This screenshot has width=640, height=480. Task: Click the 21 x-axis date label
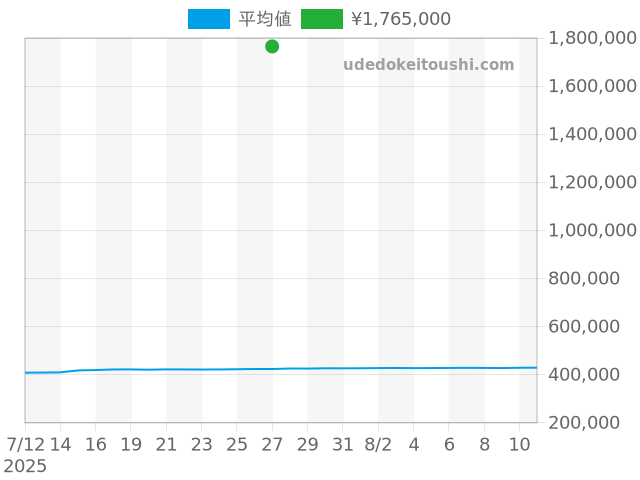point(166,444)
